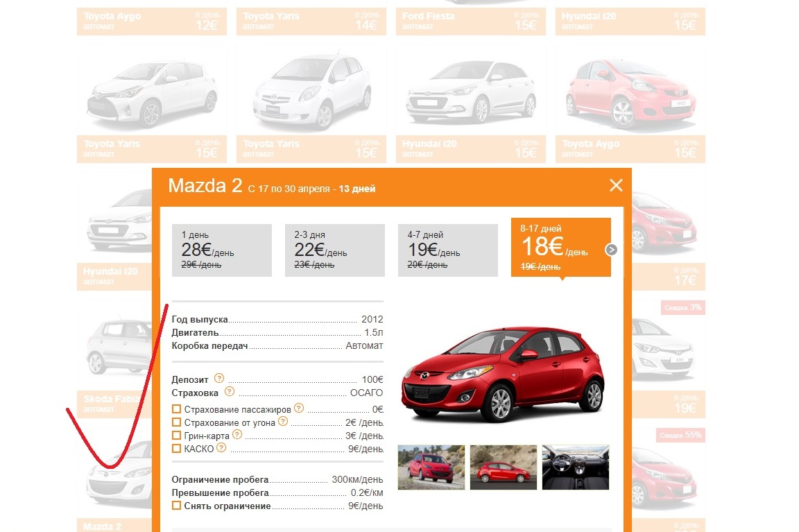Show help for КАСКО option

point(221,448)
